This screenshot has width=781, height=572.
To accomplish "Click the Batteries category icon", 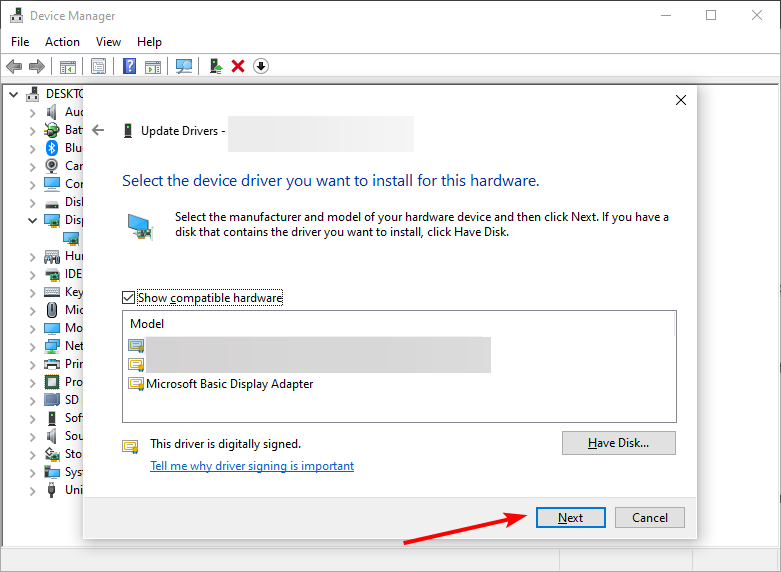I will tap(52, 130).
